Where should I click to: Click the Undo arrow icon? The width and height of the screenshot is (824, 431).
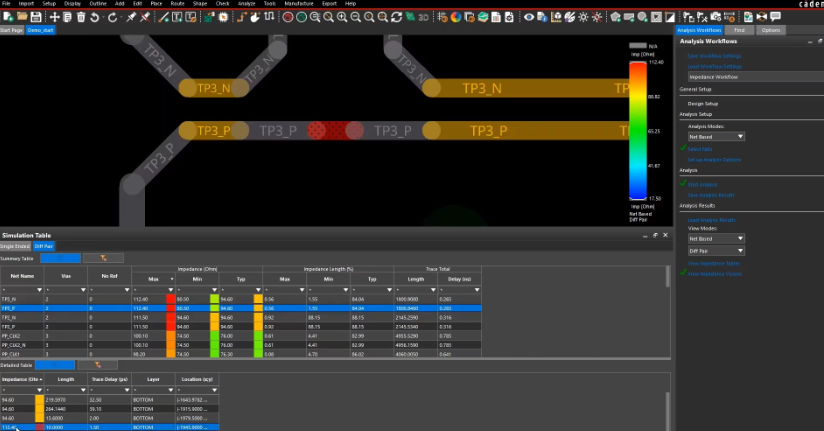pos(95,17)
